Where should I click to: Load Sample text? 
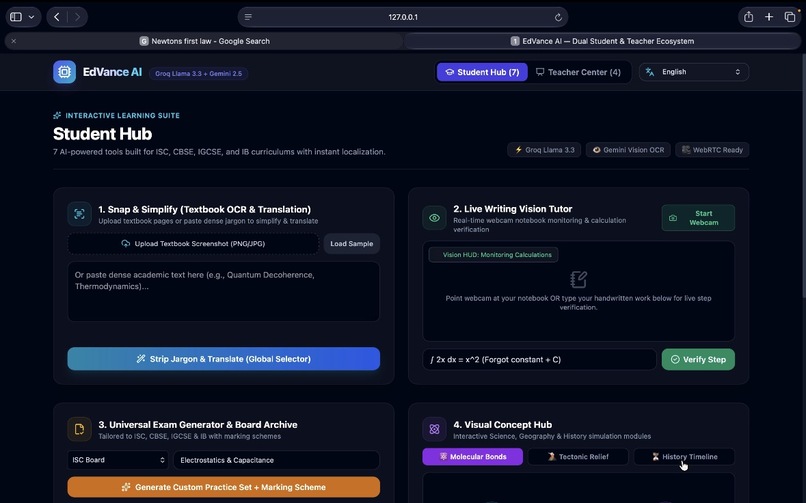pos(352,244)
